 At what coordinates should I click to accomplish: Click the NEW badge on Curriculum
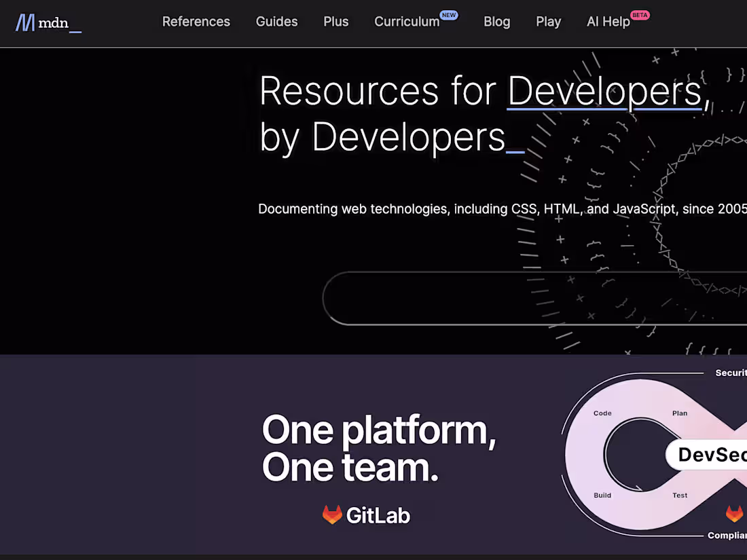449,14
